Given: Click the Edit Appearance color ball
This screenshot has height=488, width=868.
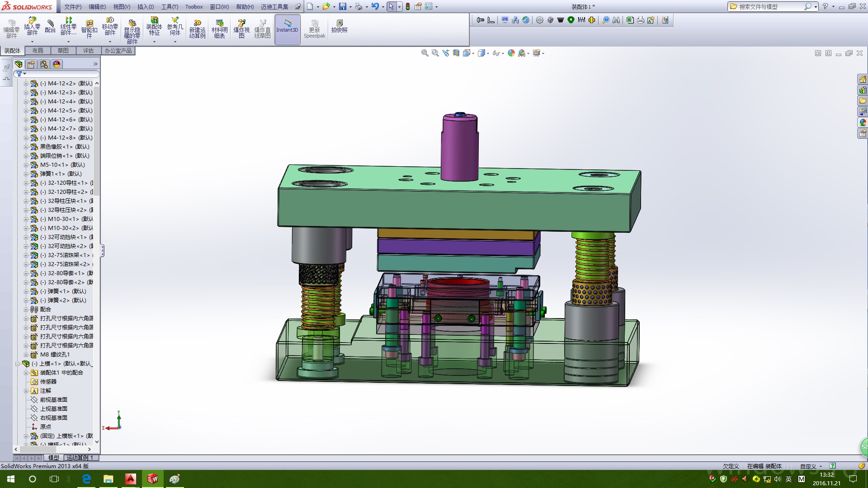Looking at the screenshot, I should (511, 53).
